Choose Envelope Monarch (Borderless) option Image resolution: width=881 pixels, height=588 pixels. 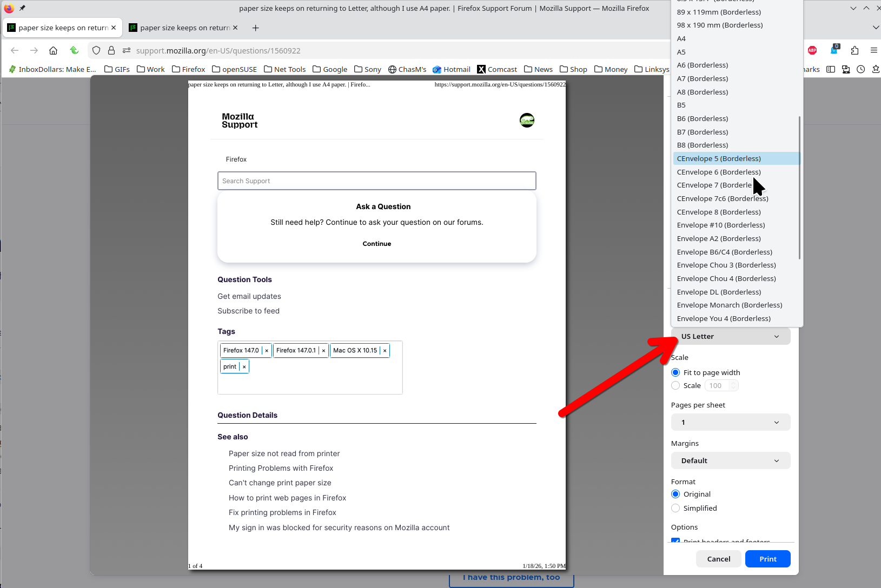point(737,305)
